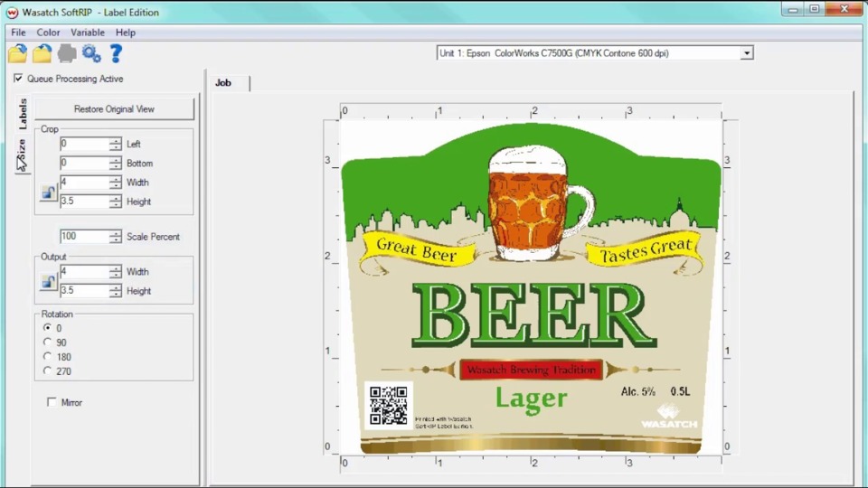Click the Wasatch SoftRIP title bar logo
This screenshot has width=868, height=488.
[x=12, y=13]
